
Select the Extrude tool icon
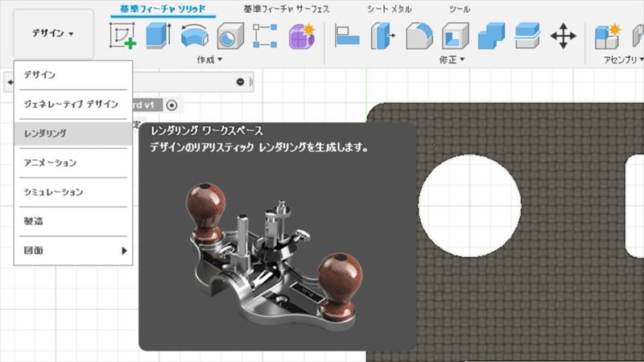pyautogui.click(x=159, y=36)
